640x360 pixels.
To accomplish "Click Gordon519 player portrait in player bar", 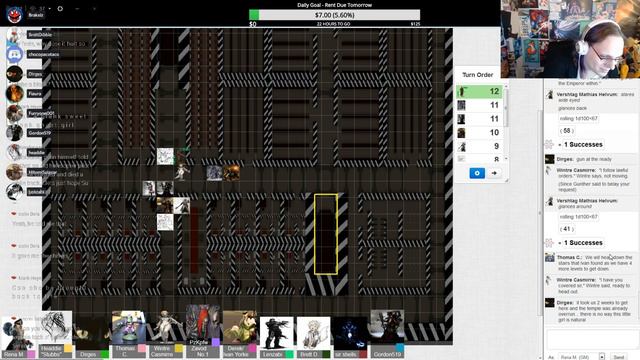I will coord(387,328).
